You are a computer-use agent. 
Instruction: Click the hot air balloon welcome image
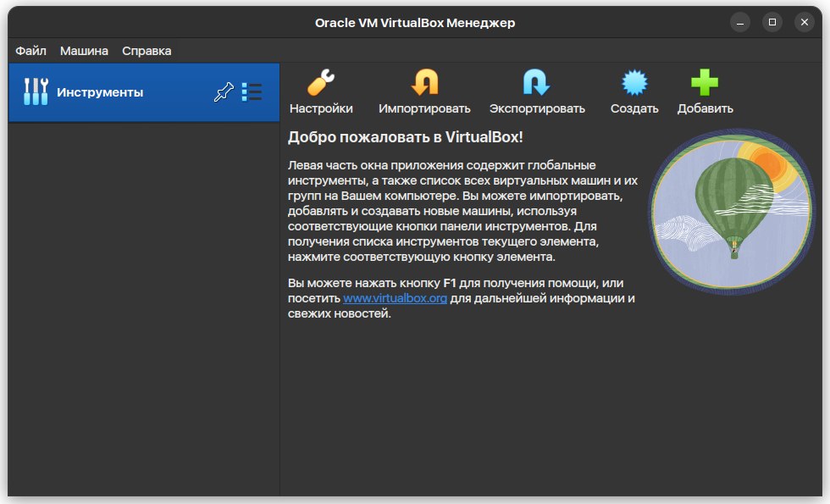point(732,212)
